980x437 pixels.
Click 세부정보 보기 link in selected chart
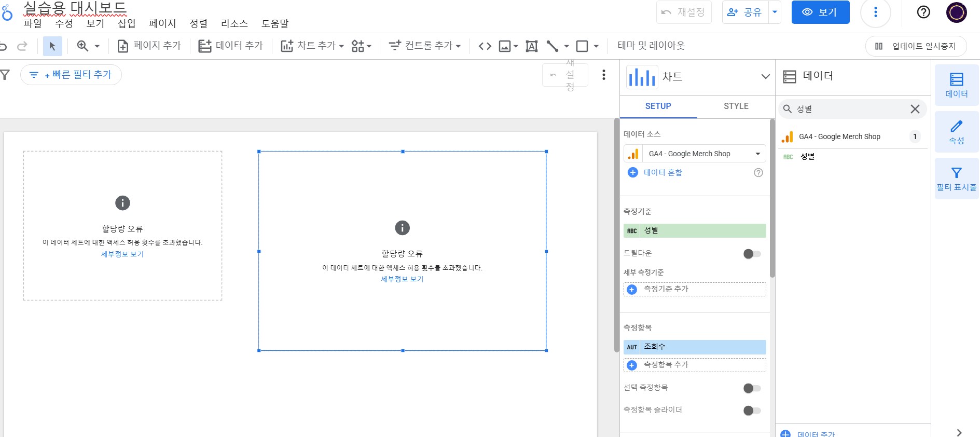click(x=402, y=279)
